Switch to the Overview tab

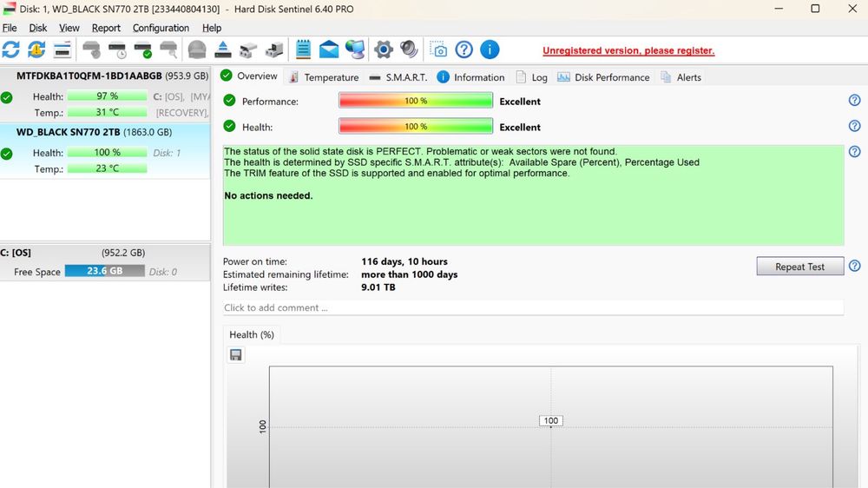249,76
